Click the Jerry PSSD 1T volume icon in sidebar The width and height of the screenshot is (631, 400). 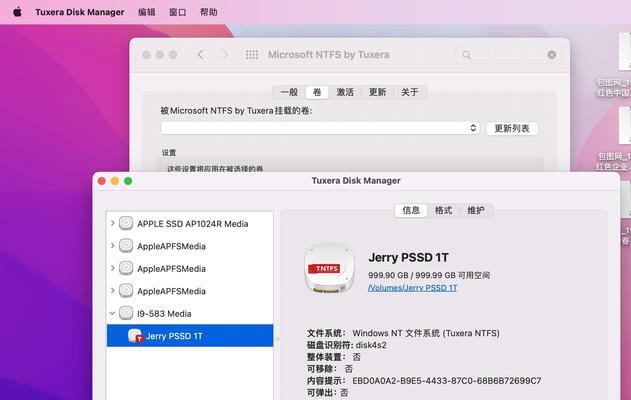(x=135, y=336)
